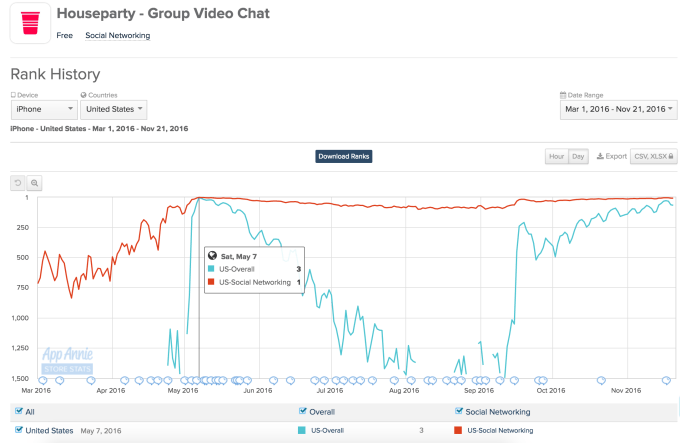Click the chart reset zoom icon
This screenshot has height=443, width=680.
point(18,183)
